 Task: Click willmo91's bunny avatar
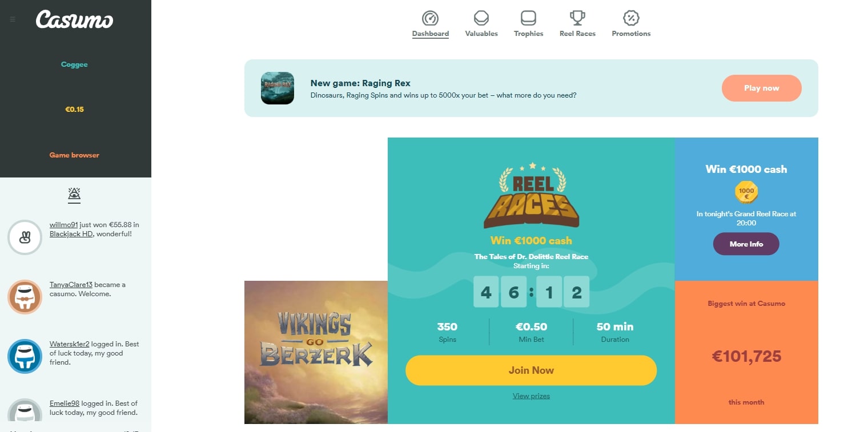(25, 237)
